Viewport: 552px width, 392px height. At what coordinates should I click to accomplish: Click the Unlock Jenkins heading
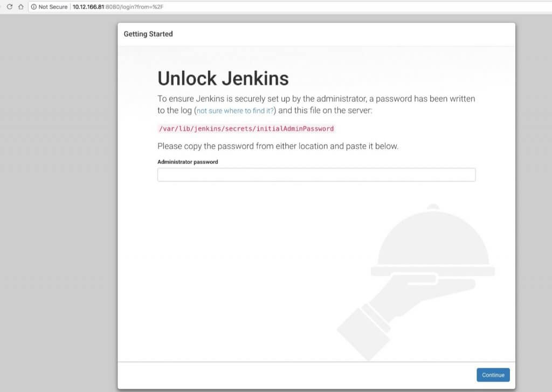223,78
